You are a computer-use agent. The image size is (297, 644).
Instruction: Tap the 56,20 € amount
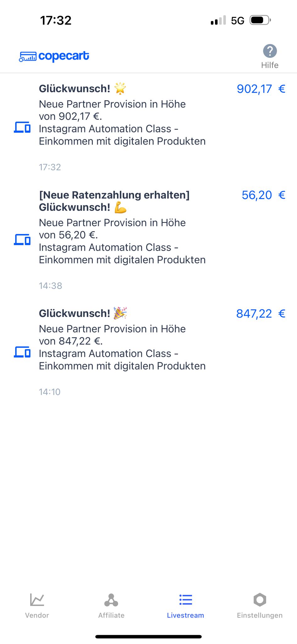[263, 195]
